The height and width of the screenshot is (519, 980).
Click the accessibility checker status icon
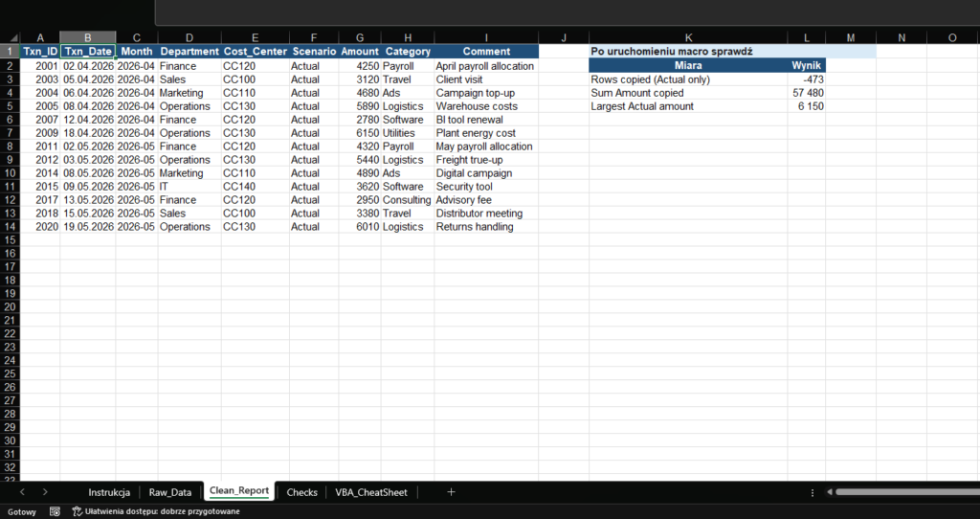pyautogui.click(x=78, y=511)
